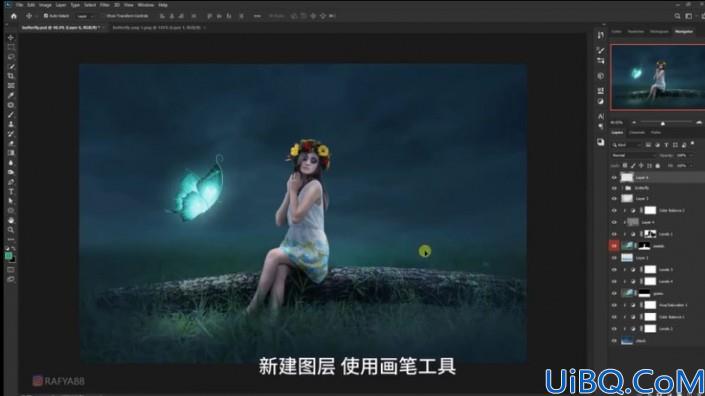This screenshot has width=705, height=396.
Task: Select the Lasso tool
Action: click(x=11, y=57)
